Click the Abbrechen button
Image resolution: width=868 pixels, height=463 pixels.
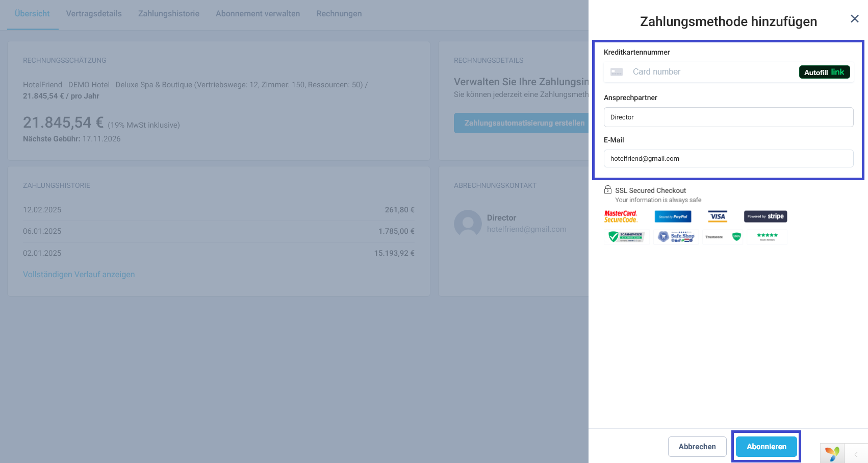pos(697,447)
